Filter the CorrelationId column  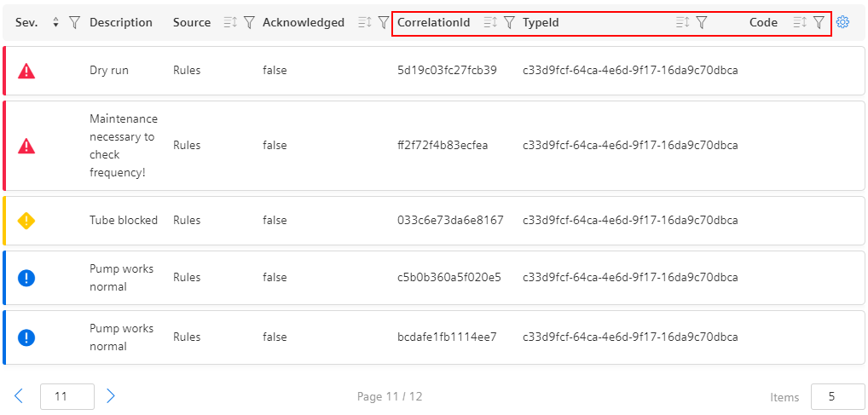[509, 23]
